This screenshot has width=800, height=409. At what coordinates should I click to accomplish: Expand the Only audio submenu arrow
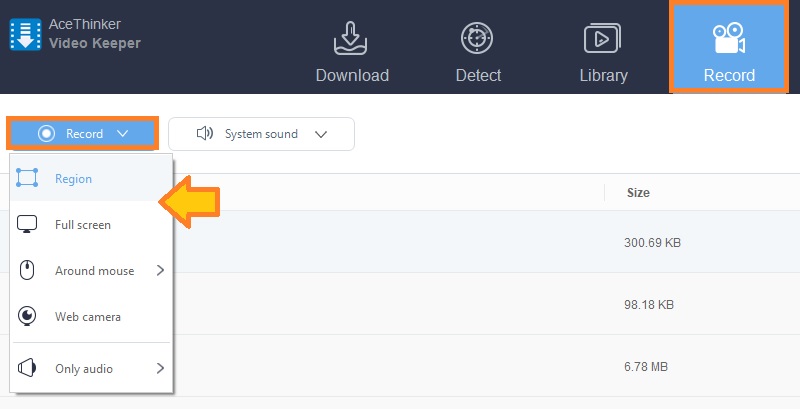[159, 369]
